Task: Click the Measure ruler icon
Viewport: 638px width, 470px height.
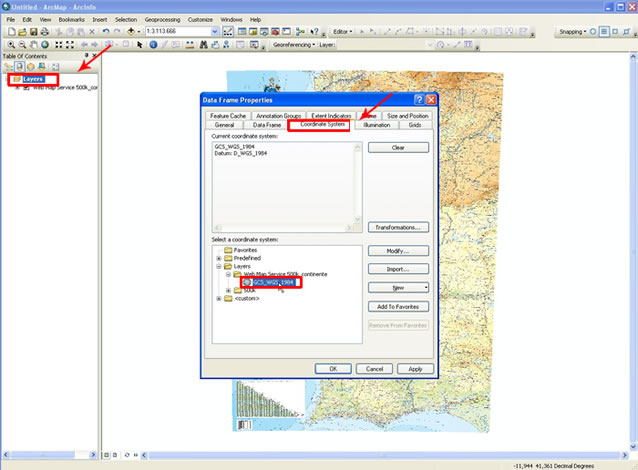Action: click(x=189, y=45)
